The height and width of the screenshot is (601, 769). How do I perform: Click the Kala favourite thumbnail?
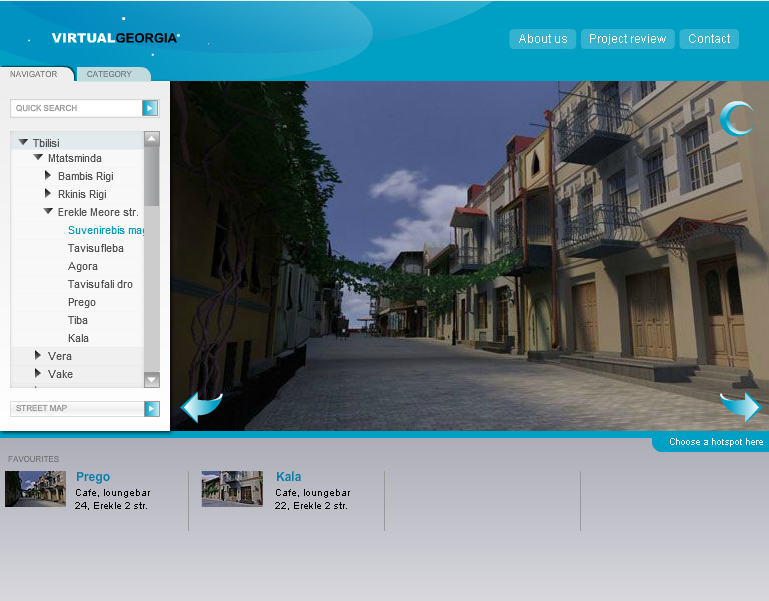pos(232,489)
